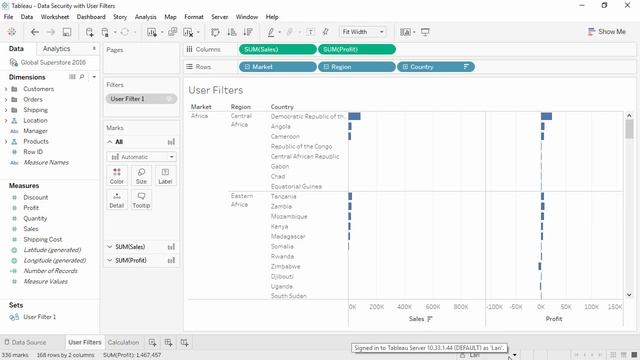Click the fix axes pin icon

(x=326, y=32)
